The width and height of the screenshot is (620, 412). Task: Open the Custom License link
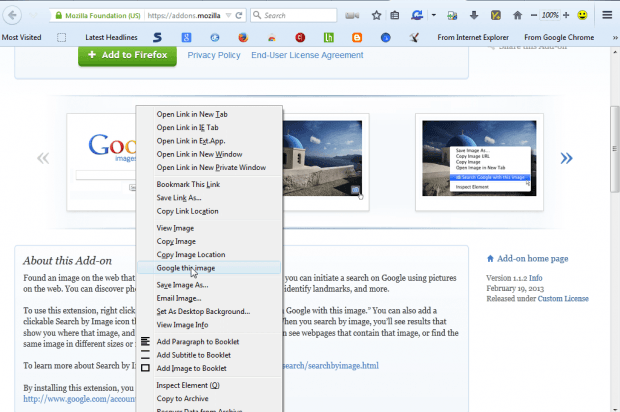[x=563, y=299]
